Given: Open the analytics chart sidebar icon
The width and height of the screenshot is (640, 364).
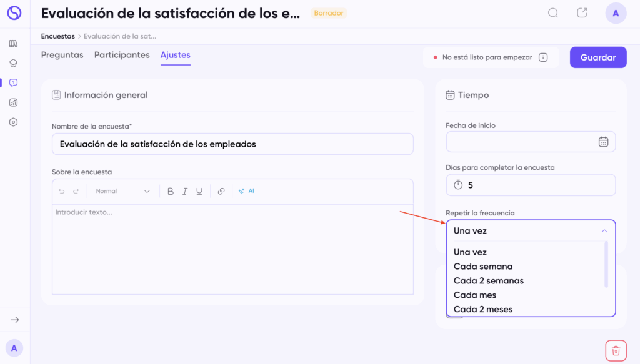Looking at the screenshot, I should 14,102.
